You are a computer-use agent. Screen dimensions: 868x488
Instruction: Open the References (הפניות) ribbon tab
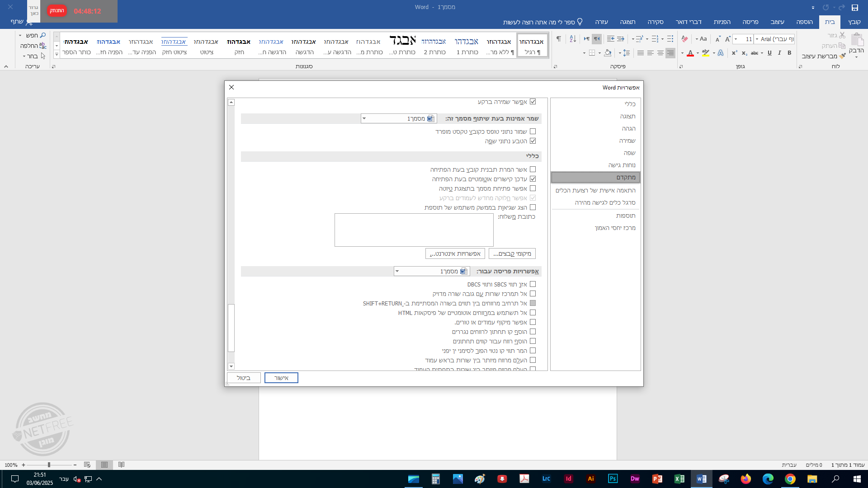click(x=722, y=22)
